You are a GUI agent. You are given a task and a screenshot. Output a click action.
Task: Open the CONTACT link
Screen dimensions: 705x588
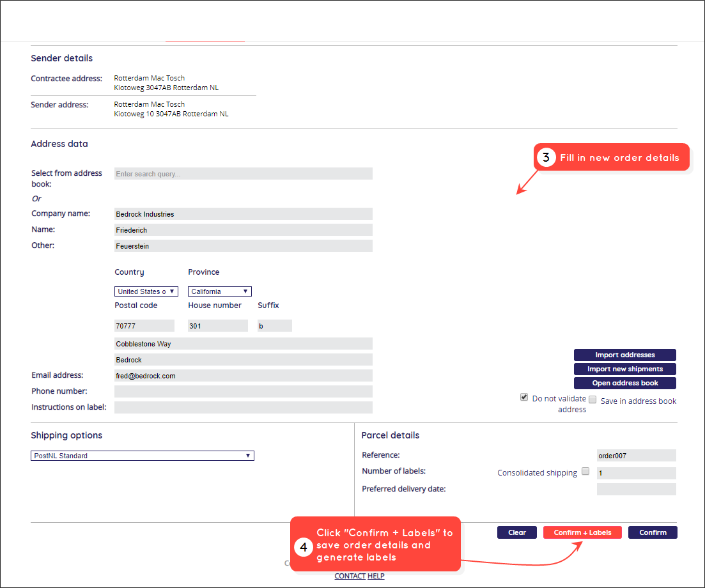(x=350, y=576)
